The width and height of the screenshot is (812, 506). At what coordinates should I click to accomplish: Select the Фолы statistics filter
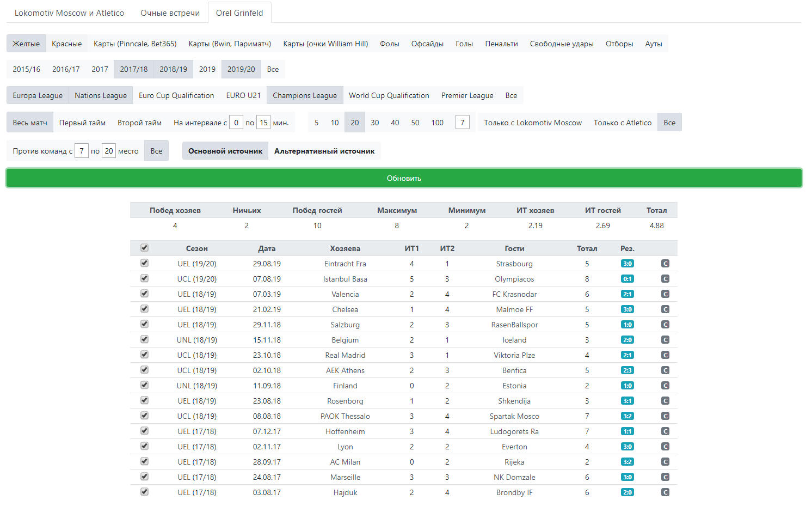pyautogui.click(x=390, y=44)
